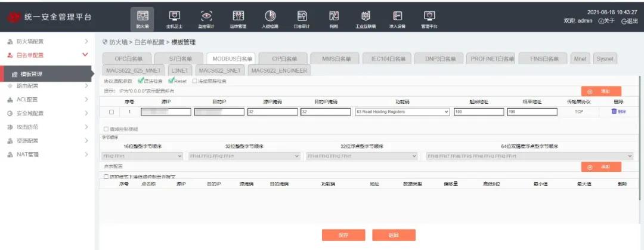Switch to the MODBUS白名单 tab
This screenshot has width=644, height=250.
(230, 59)
